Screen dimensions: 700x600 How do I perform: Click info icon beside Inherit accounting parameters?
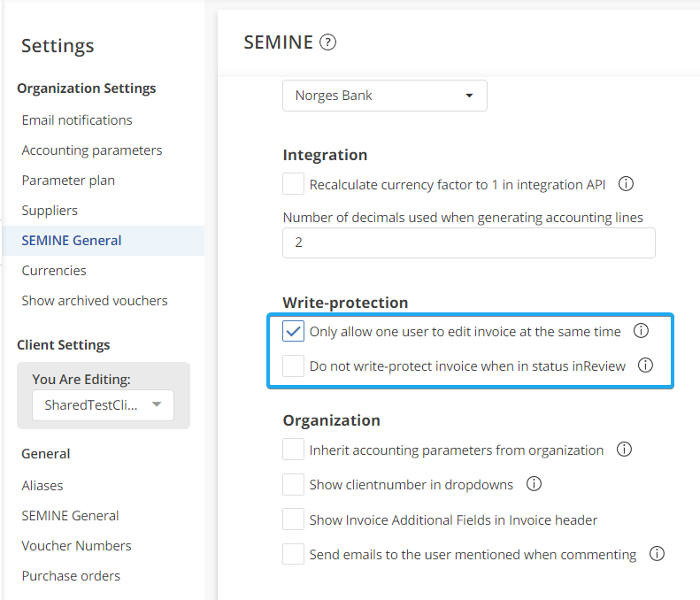tap(624, 450)
